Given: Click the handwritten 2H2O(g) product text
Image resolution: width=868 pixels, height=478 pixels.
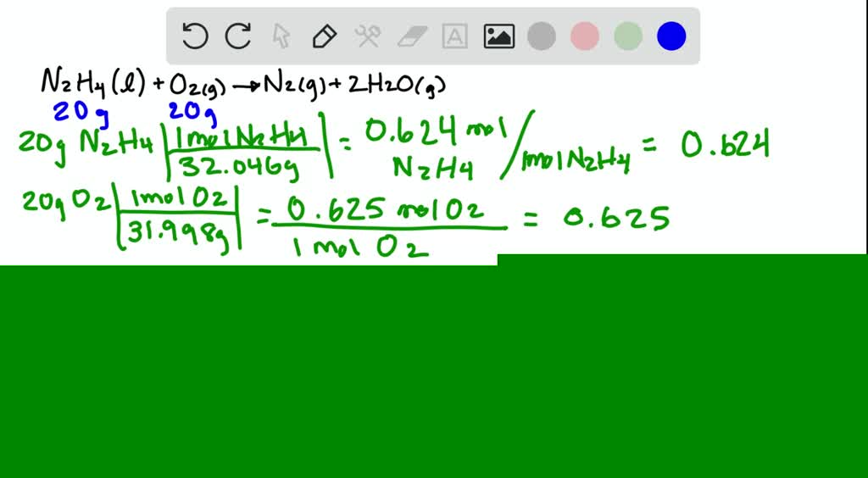Looking at the screenshot, I should tap(397, 86).
